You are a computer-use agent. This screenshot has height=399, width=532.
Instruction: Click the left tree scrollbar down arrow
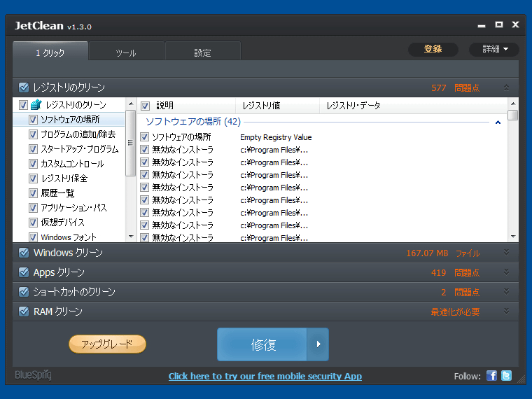point(131,237)
